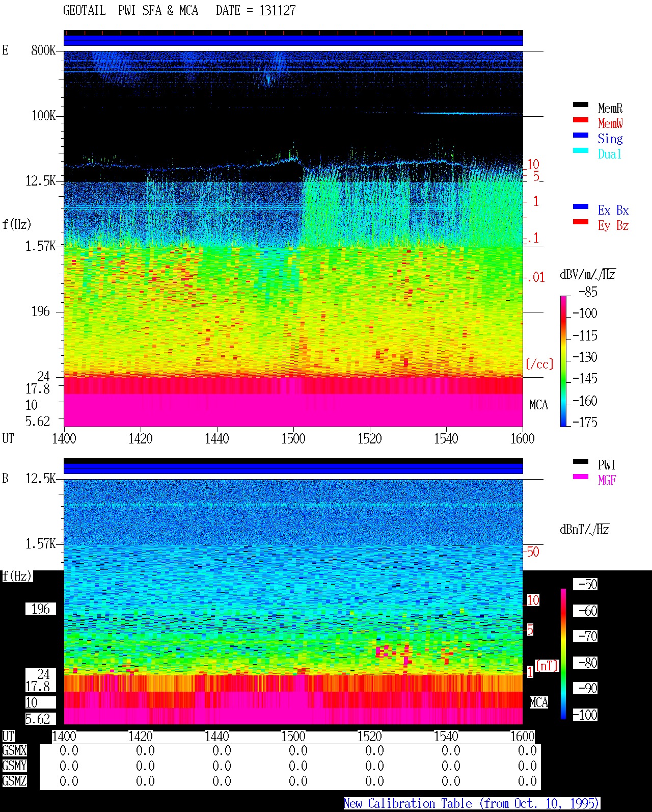
Task: Select the plot title GEOTAIL PWI SFA & MCA
Action: pos(130,11)
